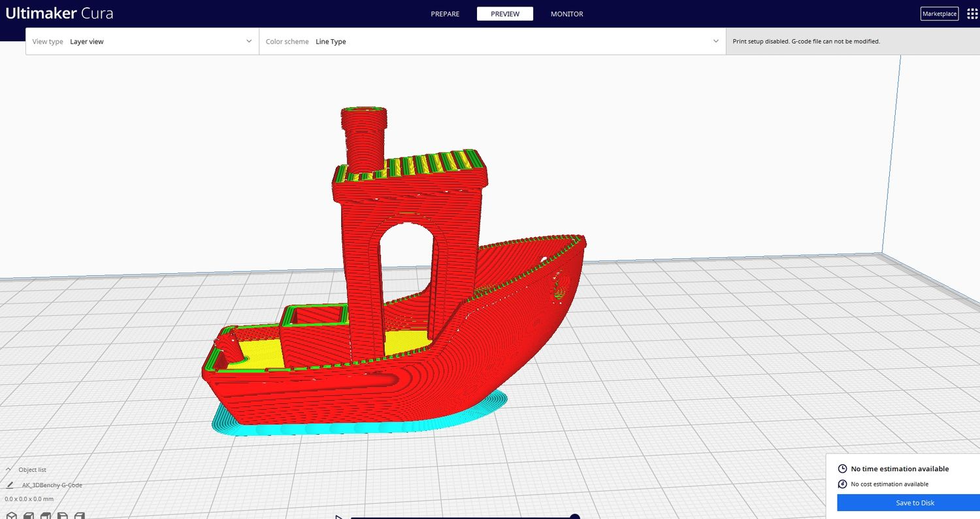980x519 pixels.
Task: Open the application switcher grid icon
Action: point(972,14)
